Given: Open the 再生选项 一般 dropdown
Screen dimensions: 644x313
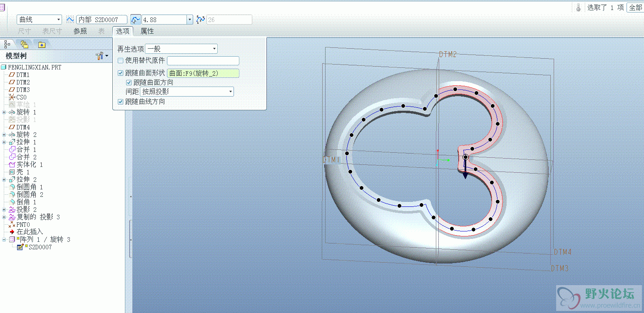Looking at the screenshot, I should 181,49.
